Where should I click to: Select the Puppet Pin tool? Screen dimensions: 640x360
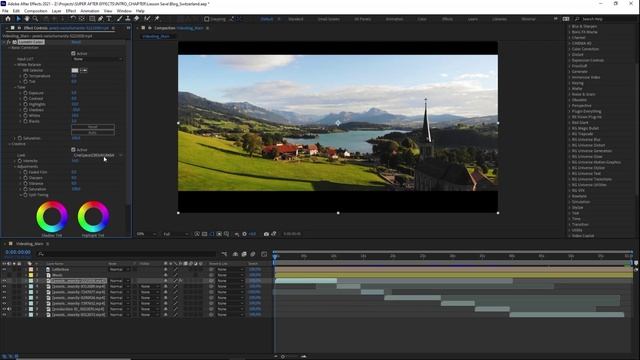(157, 19)
